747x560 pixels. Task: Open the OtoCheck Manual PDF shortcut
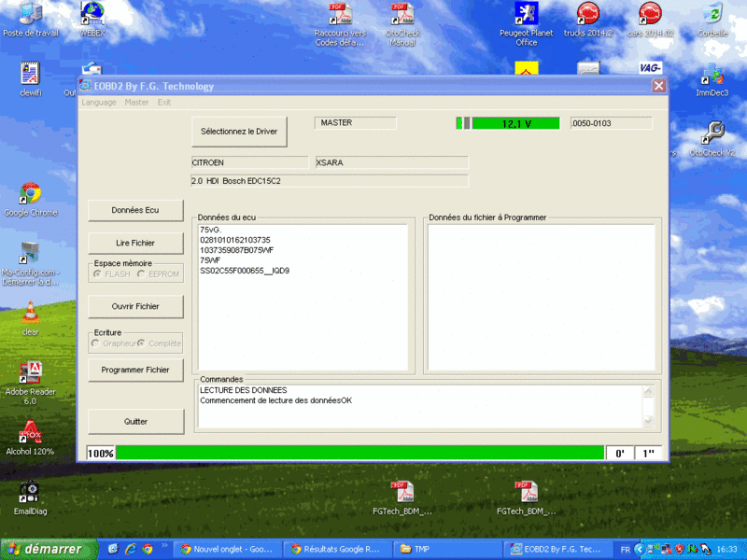(x=402, y=24)
